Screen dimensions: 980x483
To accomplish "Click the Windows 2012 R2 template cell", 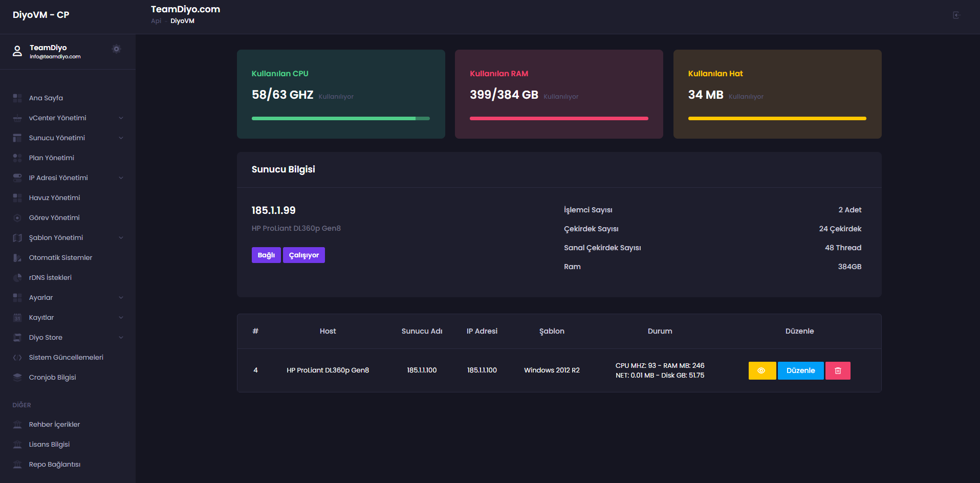I will click(552, 370).
